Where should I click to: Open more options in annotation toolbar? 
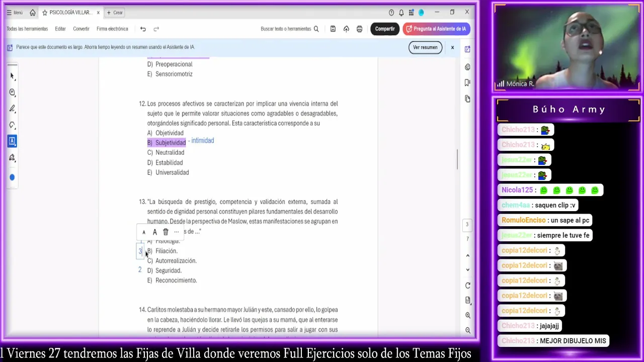click(x=176, y=232)
